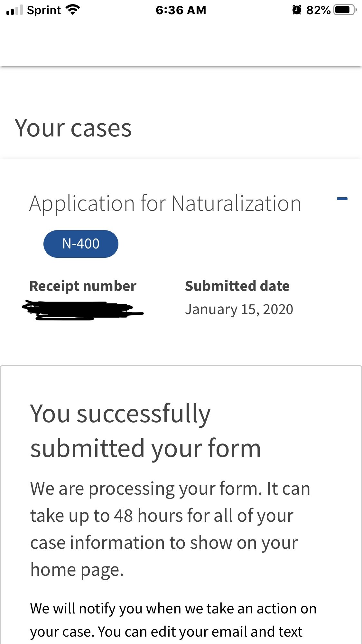The height and width of the screenshot is (644, 362).
Task: Tap the submission confirmation card
Action: [x=181, y=505]
